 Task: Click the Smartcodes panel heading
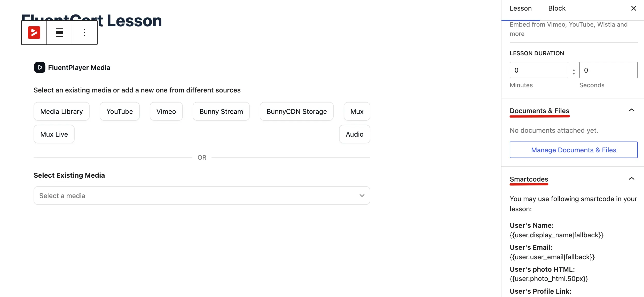529,179
